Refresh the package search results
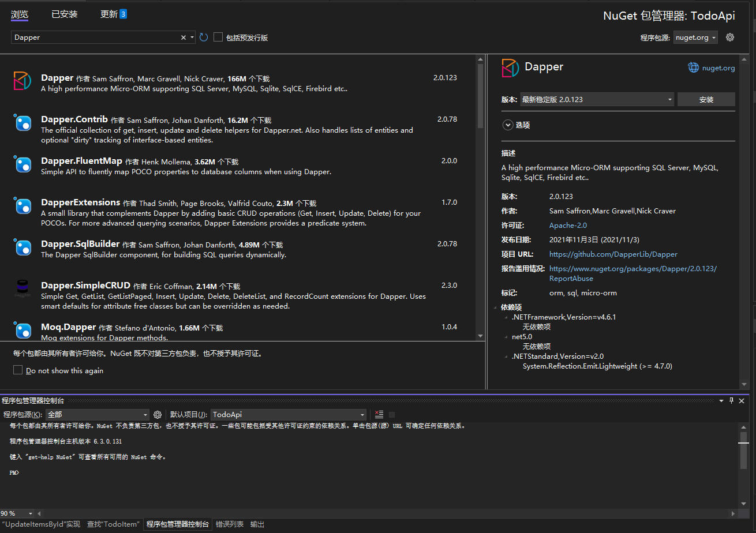This screenshot has width=756, height=533. [x=203, y=37]
